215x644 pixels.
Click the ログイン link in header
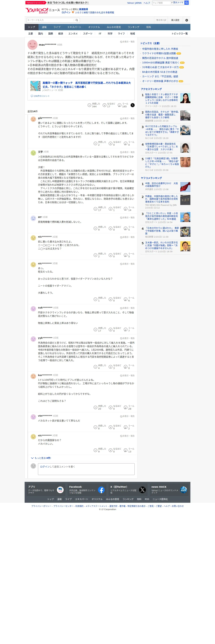click(x=66, y=13)
